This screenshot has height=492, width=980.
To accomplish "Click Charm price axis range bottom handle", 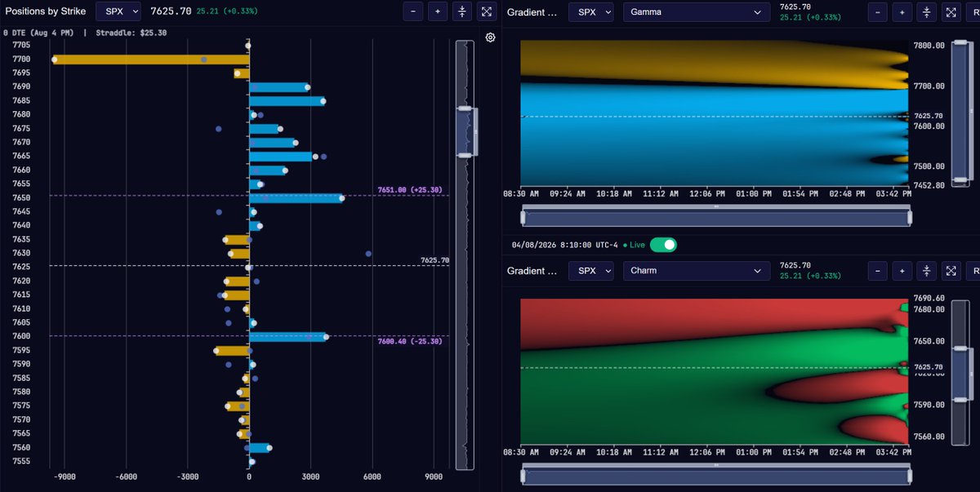I will (x=960, y=401).
